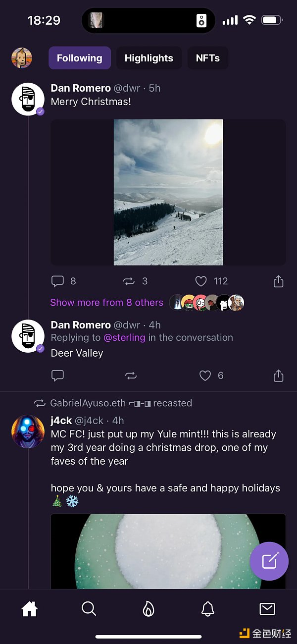Like the Merry Christmas cast

point(201,281)
